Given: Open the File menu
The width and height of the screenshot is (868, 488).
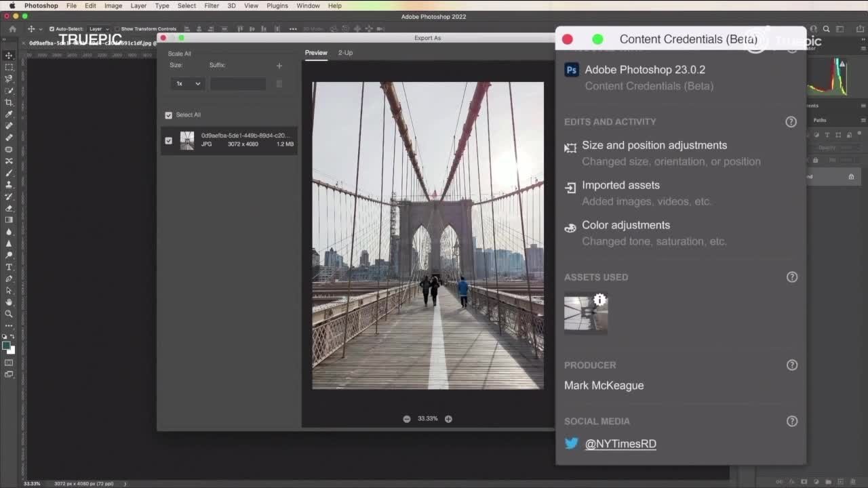Looking at the screenshot, I should pyautogui.click(x=71, y=5).
